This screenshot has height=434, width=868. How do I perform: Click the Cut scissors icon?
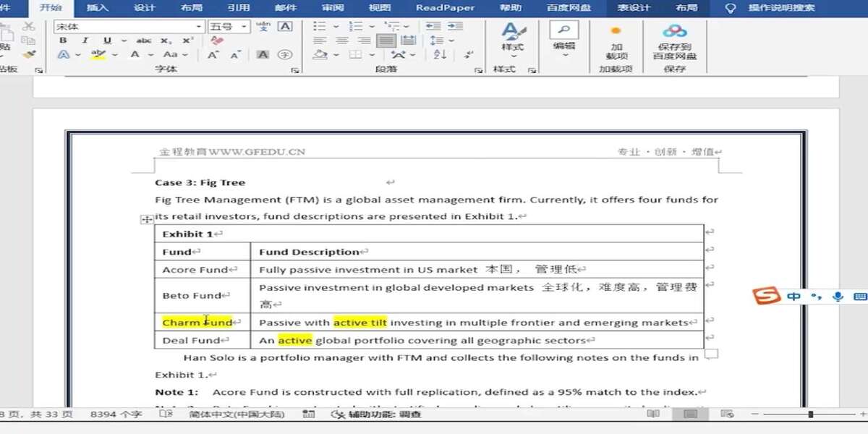tap(28, 26)
